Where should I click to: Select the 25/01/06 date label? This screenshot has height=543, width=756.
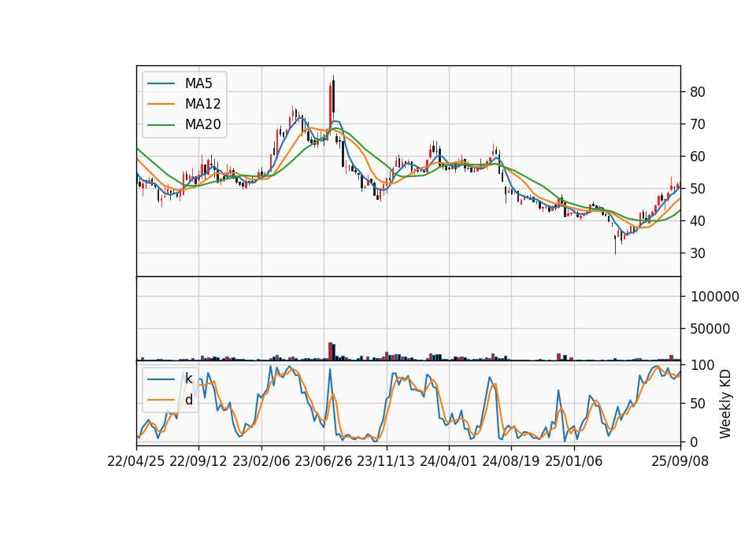coord(574,461)
